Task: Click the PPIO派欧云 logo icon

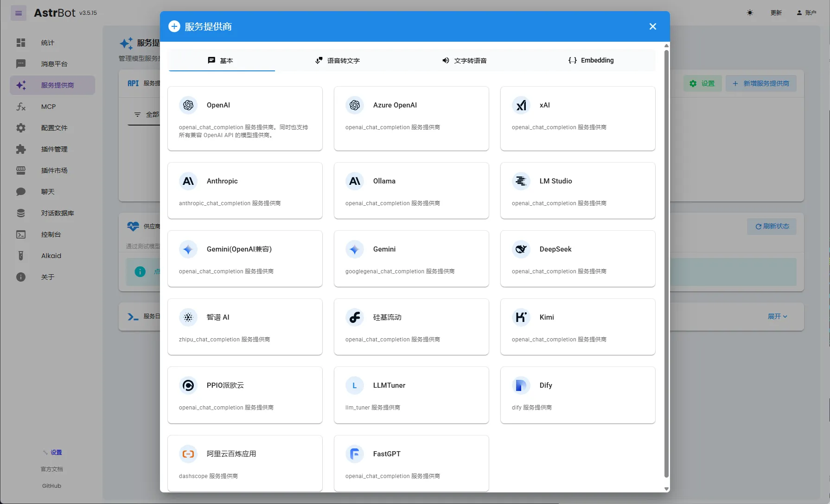Action: pos(188,385)
